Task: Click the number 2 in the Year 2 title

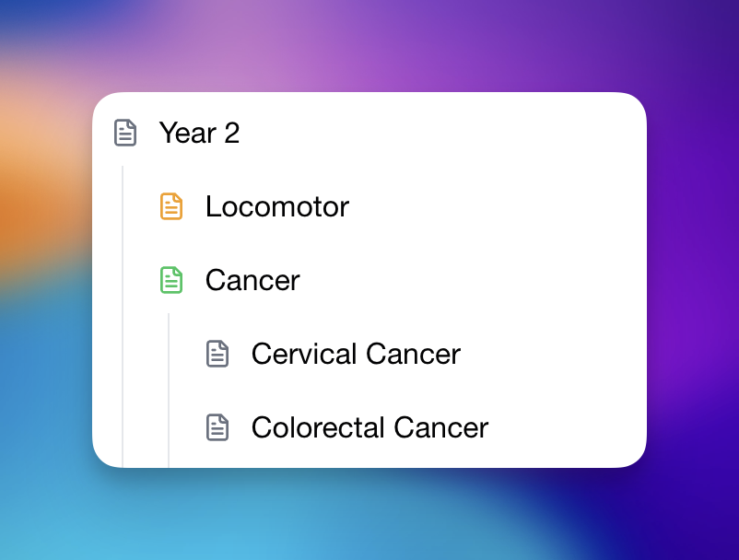Action: pyautogui.click(x=231, y=133)
